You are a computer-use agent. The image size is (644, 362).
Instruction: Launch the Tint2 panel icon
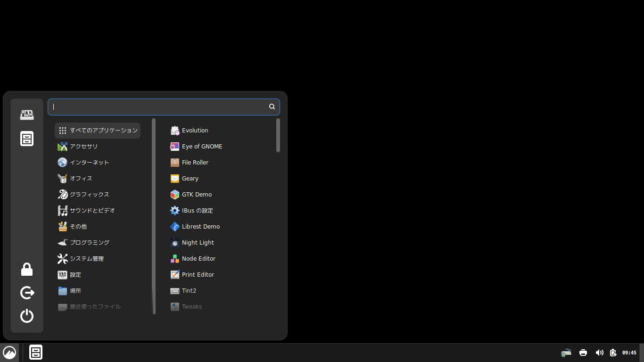[175, 291]
